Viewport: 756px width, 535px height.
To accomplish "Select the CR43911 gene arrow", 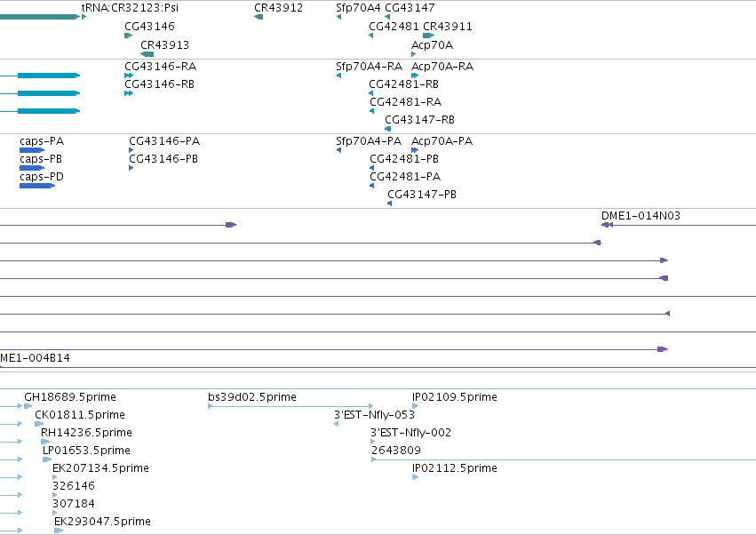I will coord(428,36).
